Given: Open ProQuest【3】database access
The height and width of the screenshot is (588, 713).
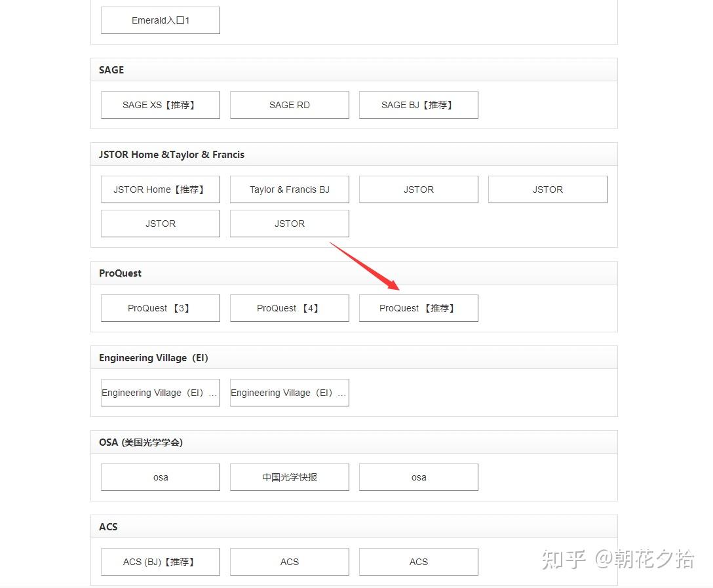Looking at the screenshot, I should click(160, 308).
